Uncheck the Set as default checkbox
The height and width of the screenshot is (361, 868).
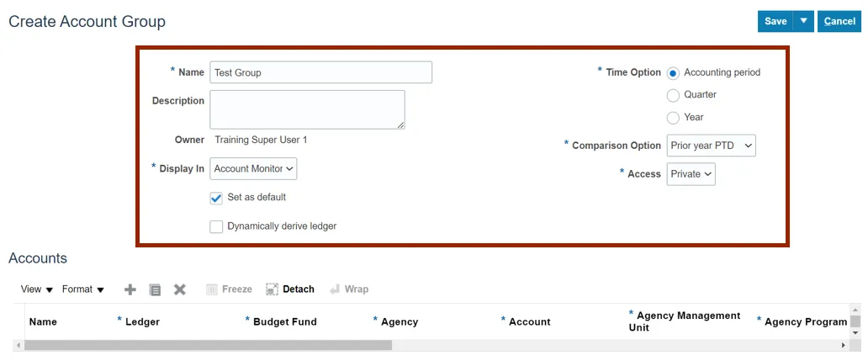[x=216, y=198]
